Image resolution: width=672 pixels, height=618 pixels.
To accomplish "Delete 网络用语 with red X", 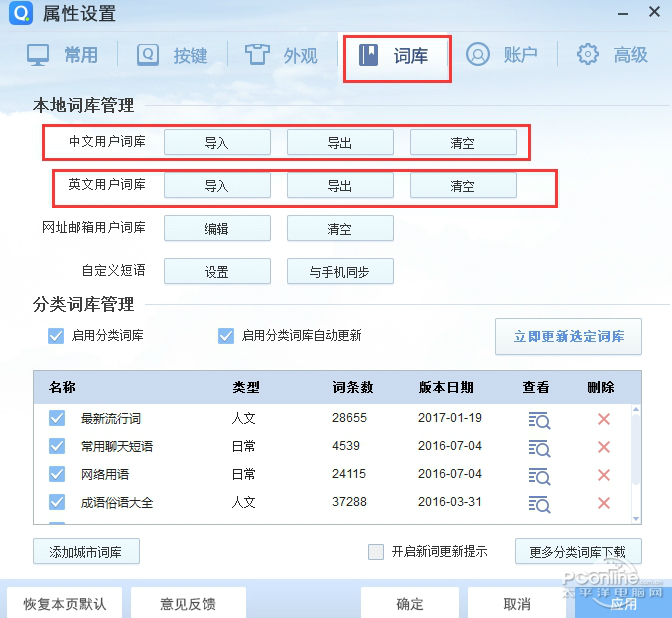I will click(x=604, y=475).
